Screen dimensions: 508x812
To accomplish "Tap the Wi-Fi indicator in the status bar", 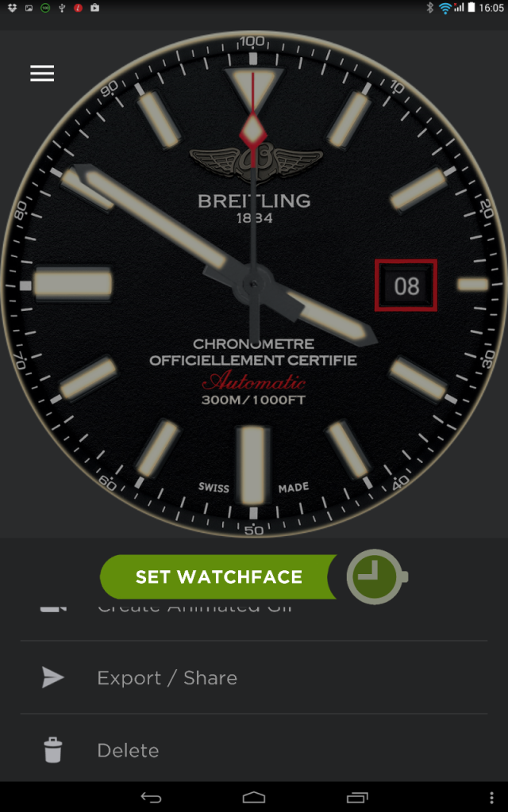I will [444, 8].
